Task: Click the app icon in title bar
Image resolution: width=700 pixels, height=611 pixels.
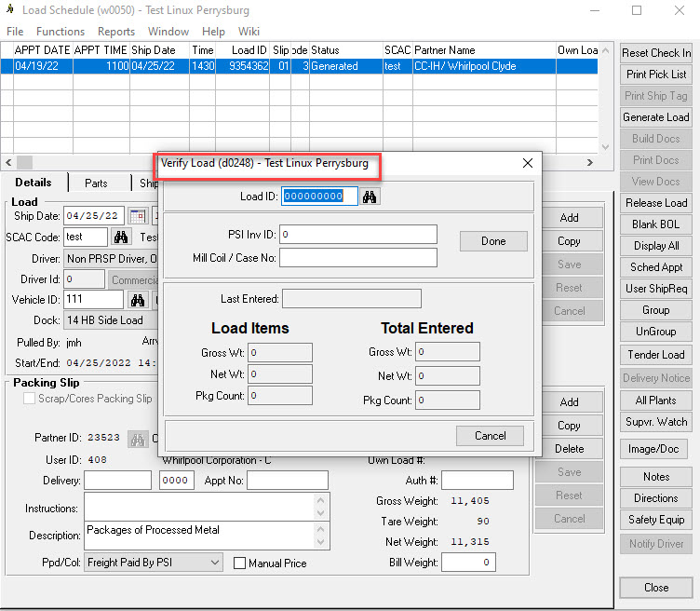Action: 10,9
